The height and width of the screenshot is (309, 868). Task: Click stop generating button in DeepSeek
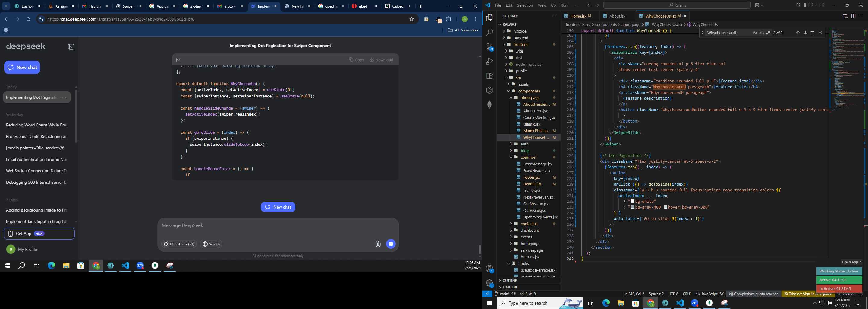pos(391,244)
